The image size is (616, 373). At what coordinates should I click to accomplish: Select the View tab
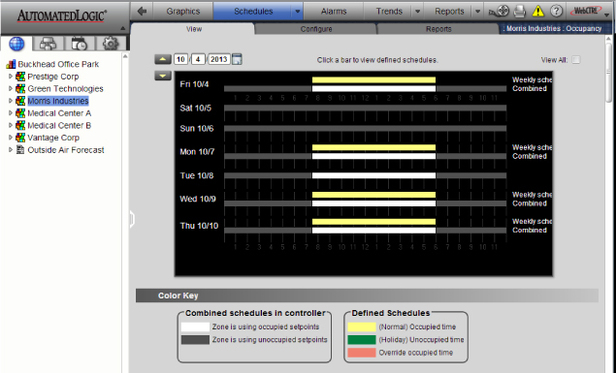pyautogui.click(x=194, y=29)
